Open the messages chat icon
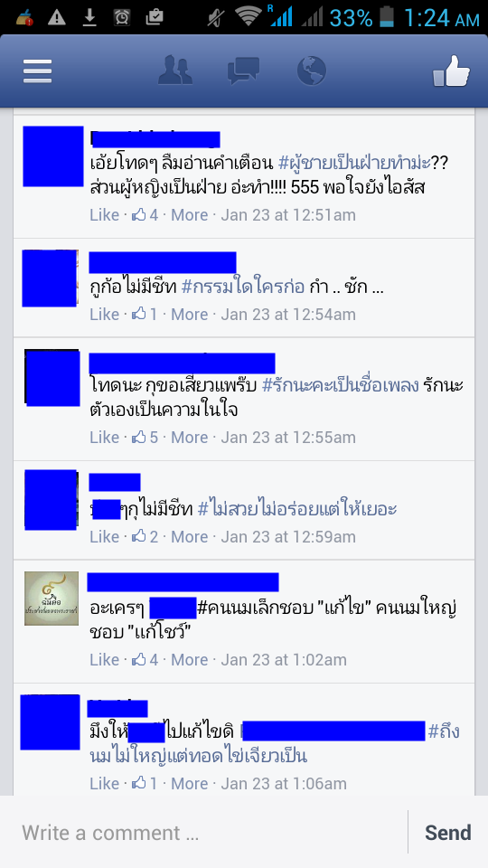The height and width of the screenshot is (868, 488). point(243,71)
